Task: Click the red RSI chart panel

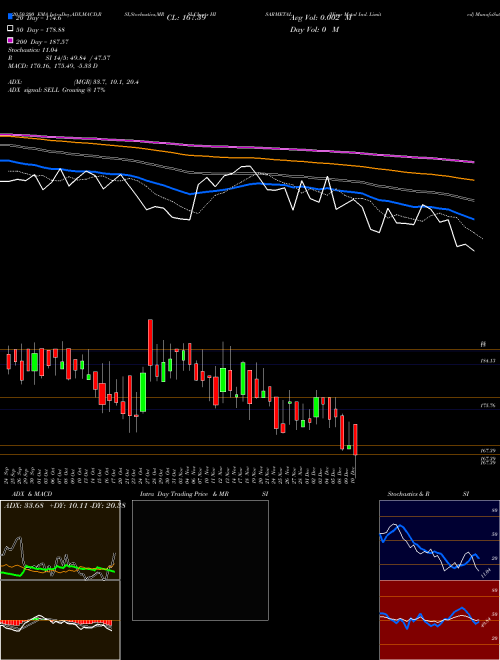Action: coord(439,620)
